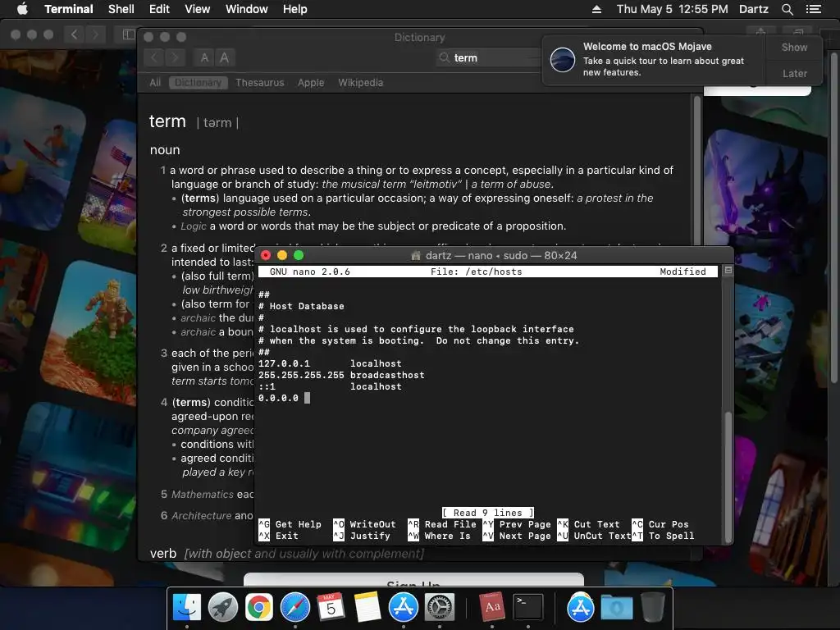Open System Preferences from the Dock
The width and height of the screenshot is (840, 630).
(x=440, y=608)
